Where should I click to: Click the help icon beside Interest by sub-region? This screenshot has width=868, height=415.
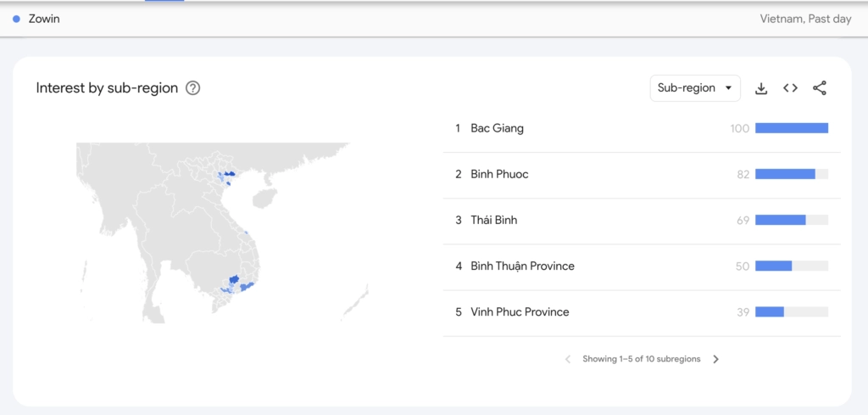pyautogui.click(x=192, y=88)
